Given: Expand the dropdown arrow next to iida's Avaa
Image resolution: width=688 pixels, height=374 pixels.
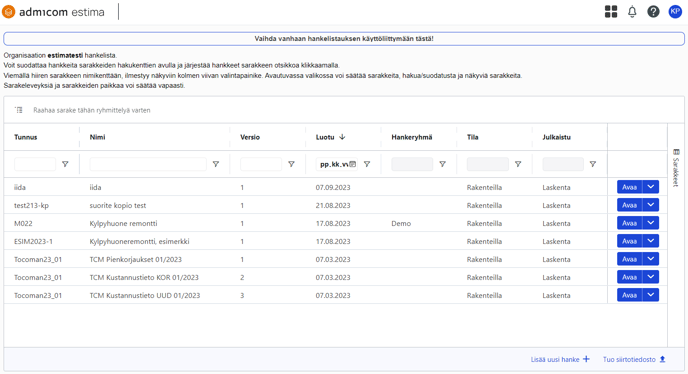Looking at the screenshot, I should tap(651, 187).
